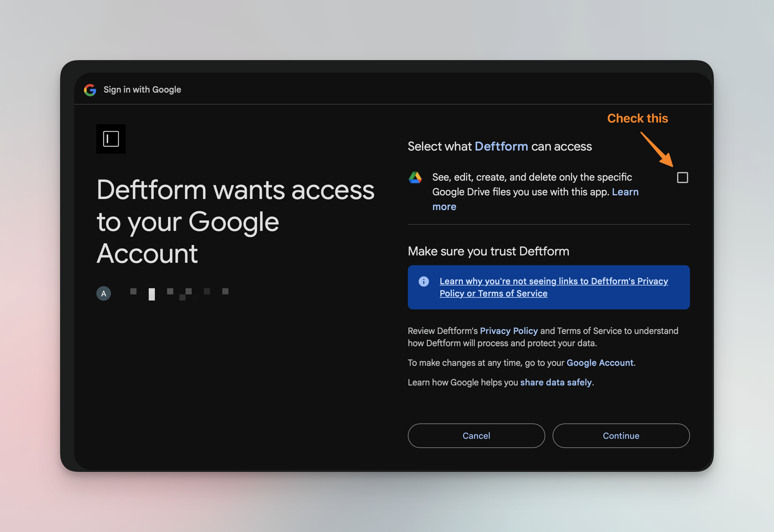Click the Sign in with Google title

tap(142, 90)
